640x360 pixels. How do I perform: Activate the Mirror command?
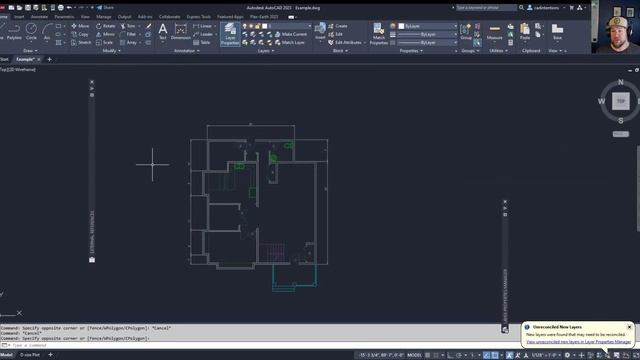(105, 34)
